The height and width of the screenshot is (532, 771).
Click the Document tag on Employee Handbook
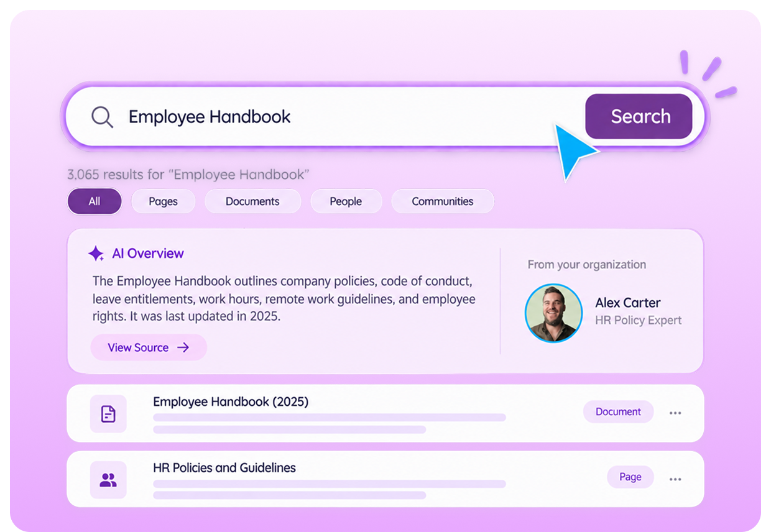618,412
